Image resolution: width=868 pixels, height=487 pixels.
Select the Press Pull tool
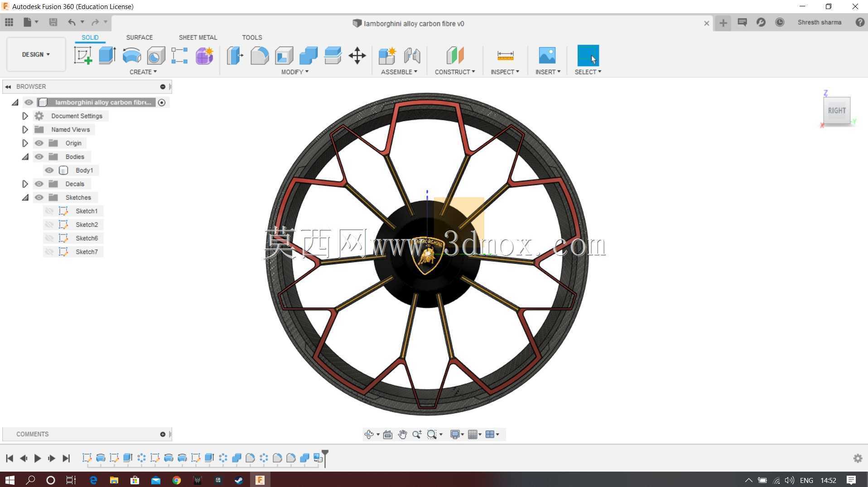click(x=235, y=56)
